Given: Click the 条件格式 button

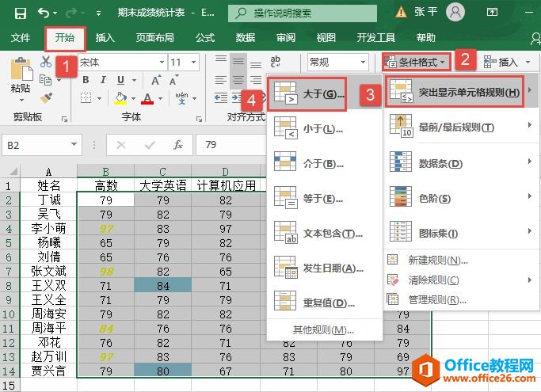Looking at the screenshot, I should (417, 62).
